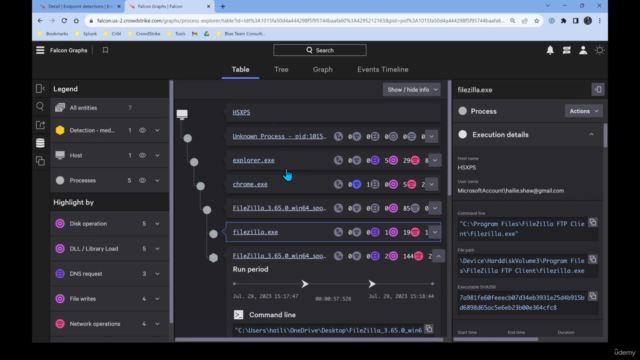Copy the Command line value in details panel

[593, 222]
